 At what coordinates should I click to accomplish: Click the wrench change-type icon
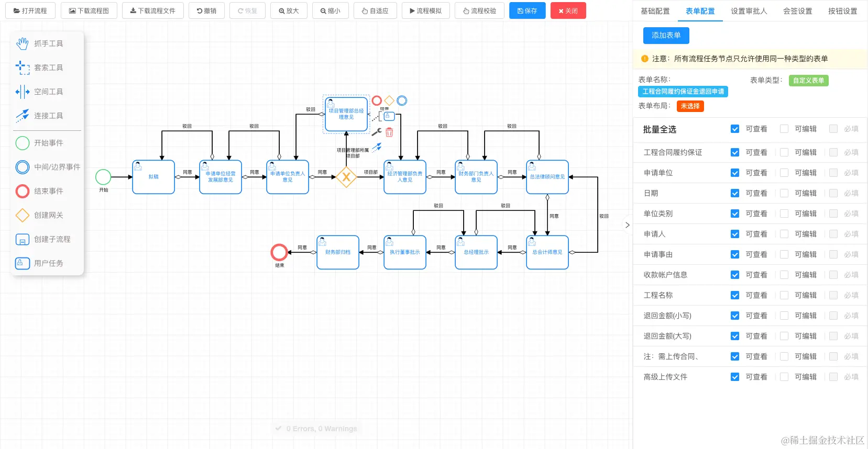377,132
